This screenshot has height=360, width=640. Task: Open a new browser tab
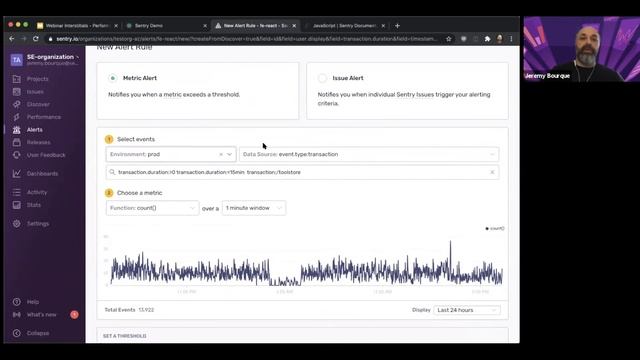[397, 26]
